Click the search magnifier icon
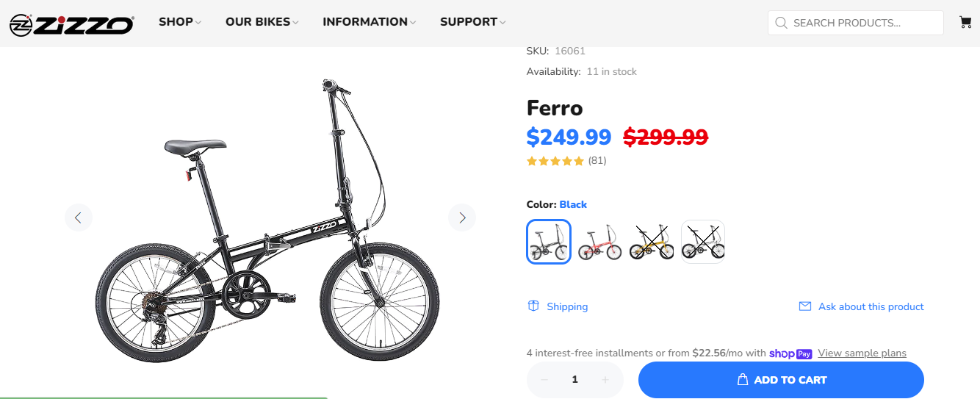The height and width of the screenshot is (399, 980). click(x=781, y=23)
